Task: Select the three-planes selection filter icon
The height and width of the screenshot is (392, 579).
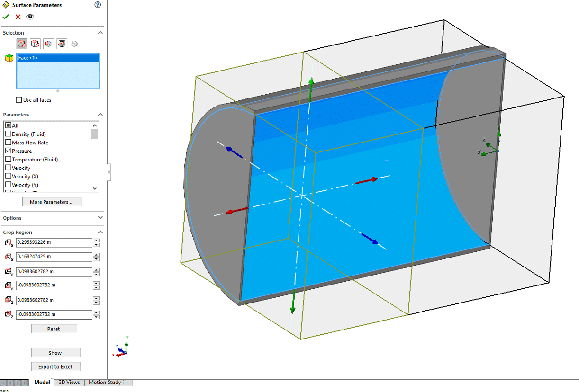Action: pos(48,44)
